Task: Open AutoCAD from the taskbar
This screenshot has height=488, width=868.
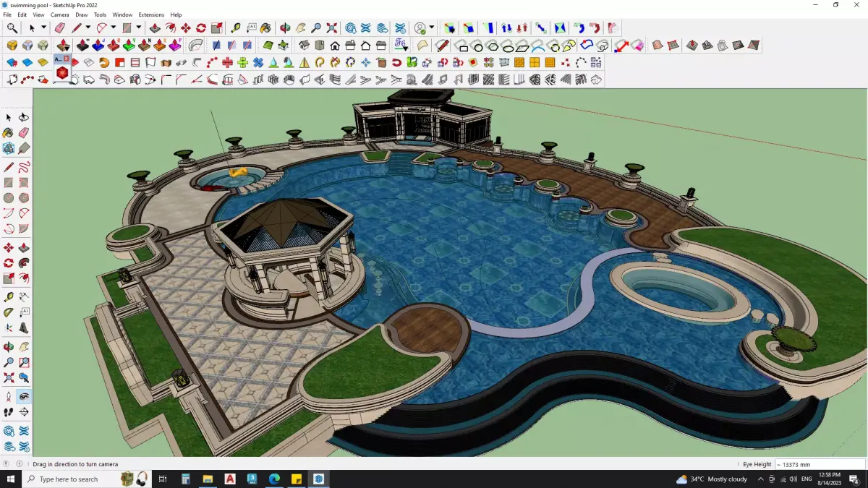Action: pos(230,479)
